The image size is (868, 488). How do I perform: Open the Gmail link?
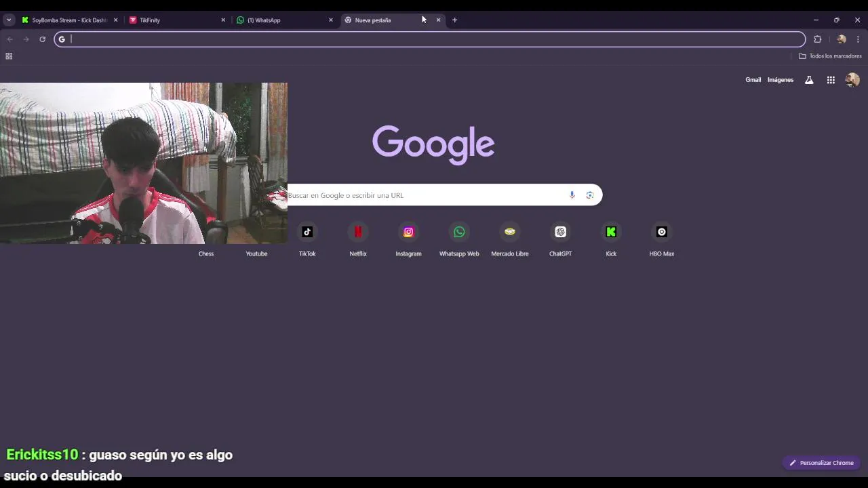tap(753, 80)
